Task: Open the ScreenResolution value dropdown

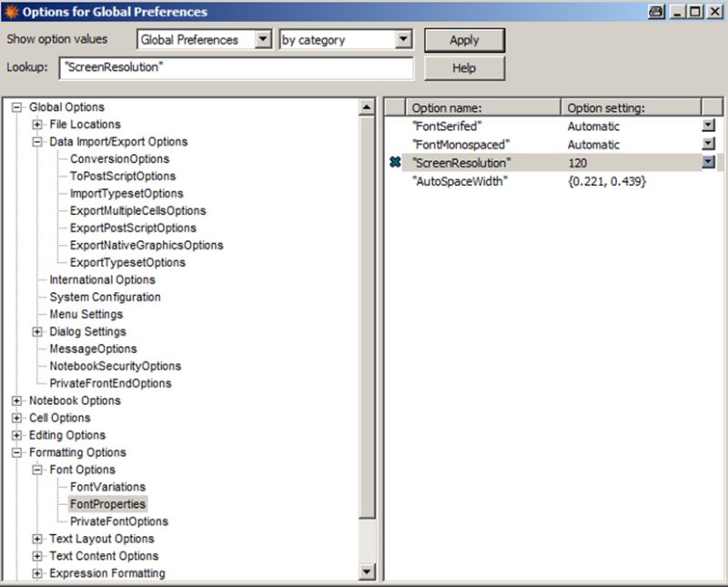Action: tap(709, 161)
